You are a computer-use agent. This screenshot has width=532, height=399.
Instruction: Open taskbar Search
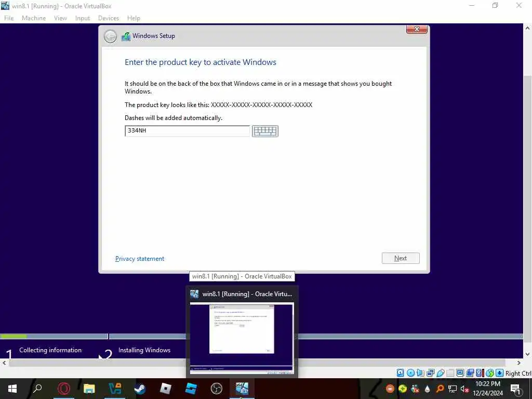(37, 388)
